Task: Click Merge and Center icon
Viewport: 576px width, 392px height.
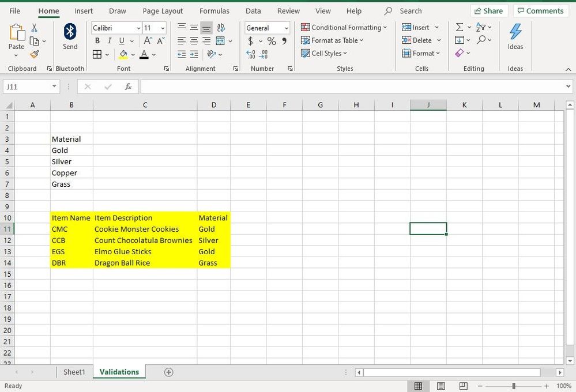Action: tap(220, 41)
